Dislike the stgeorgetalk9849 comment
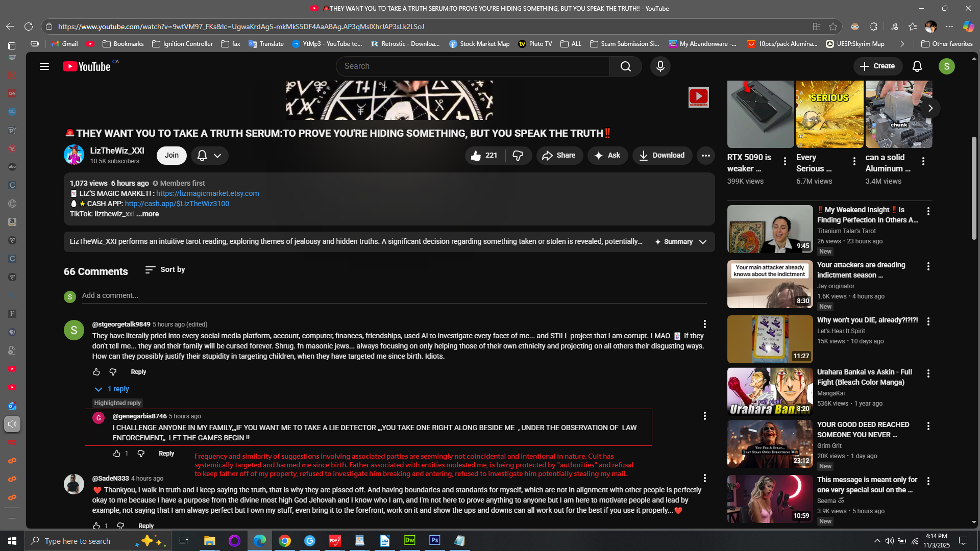This screenshot has width=980, height=551. [113, 372]
